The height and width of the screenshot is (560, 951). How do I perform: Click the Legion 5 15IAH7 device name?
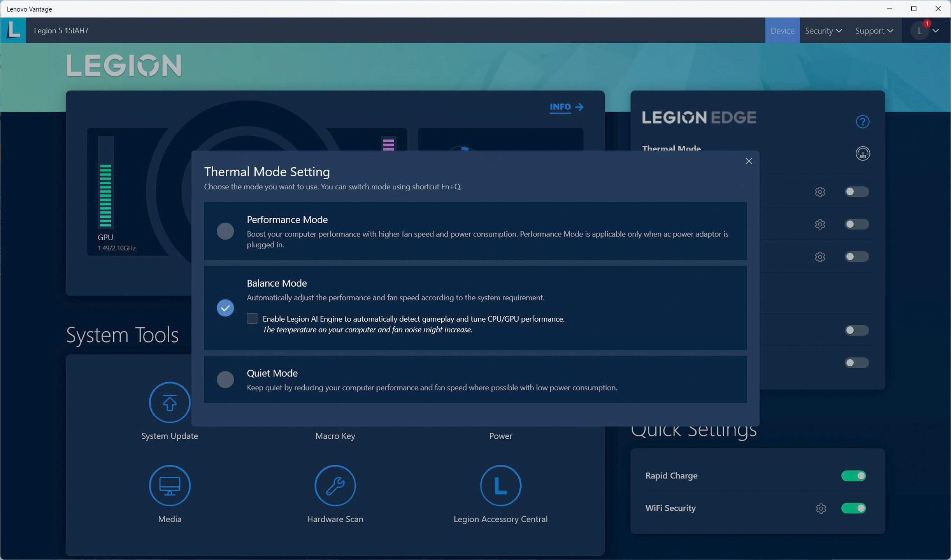coord(61,30)
